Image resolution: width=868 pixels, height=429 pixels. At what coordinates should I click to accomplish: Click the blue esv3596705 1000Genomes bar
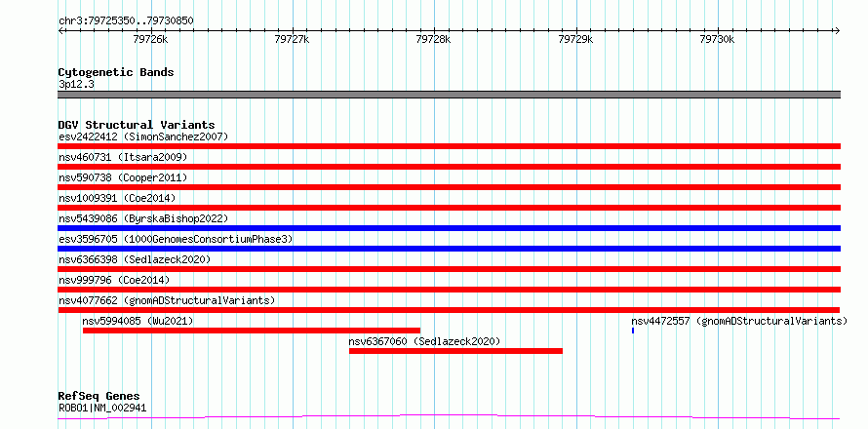tap(449, 249)
